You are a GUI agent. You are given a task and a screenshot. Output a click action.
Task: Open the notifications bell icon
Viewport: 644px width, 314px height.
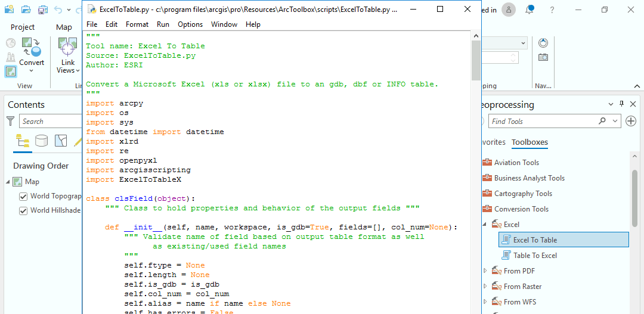click(x=530, y=10)
